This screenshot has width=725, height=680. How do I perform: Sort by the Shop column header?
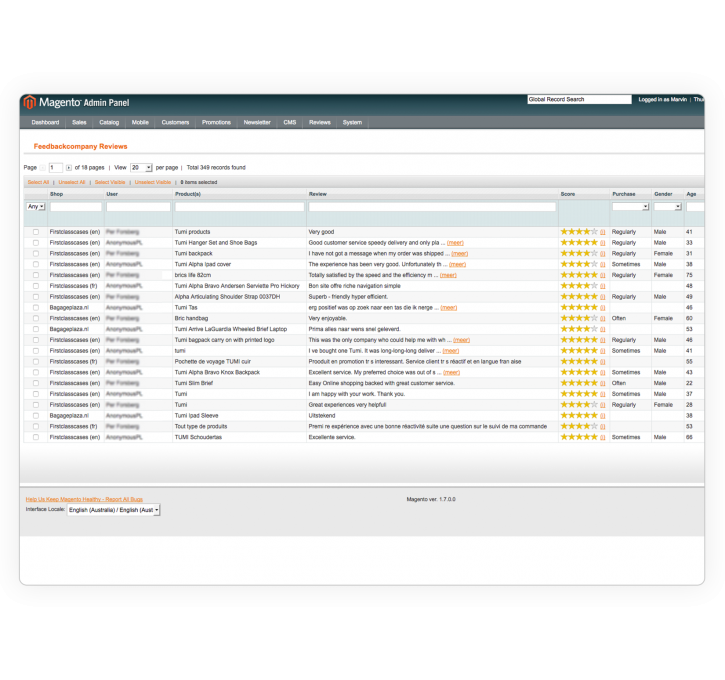click(x=56, y=194)
